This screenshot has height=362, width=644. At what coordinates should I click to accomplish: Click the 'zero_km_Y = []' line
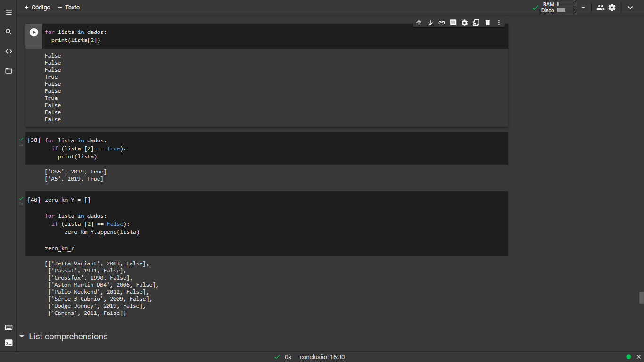pyautogui.click(x=67, y=200)
